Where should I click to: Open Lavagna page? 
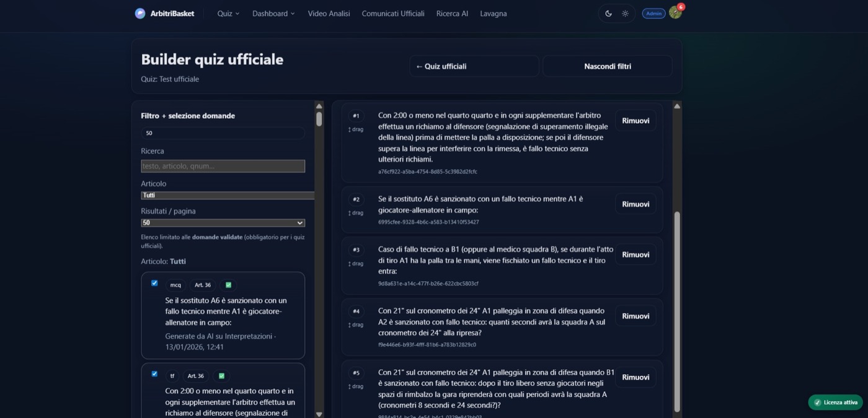[x=493, y=13]
